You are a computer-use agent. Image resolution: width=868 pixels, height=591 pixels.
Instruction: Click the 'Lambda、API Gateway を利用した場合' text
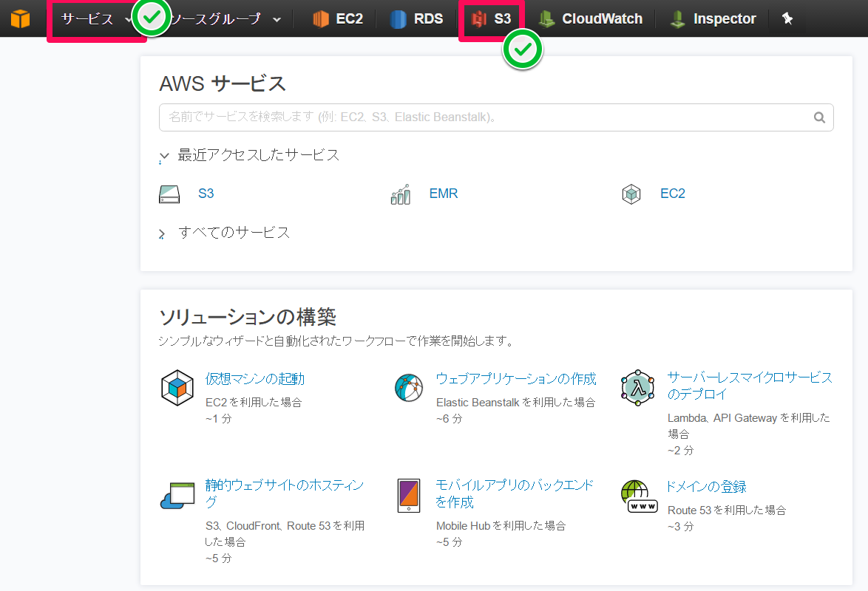[749, 426]
